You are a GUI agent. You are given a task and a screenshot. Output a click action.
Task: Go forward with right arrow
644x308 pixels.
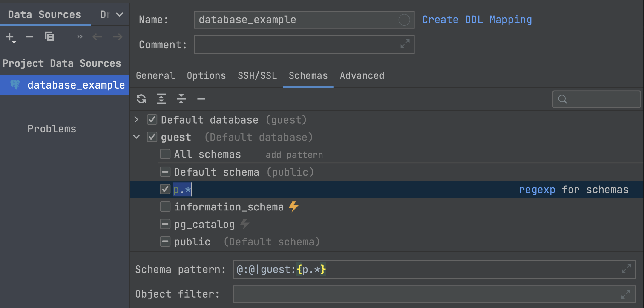point(118,37)
